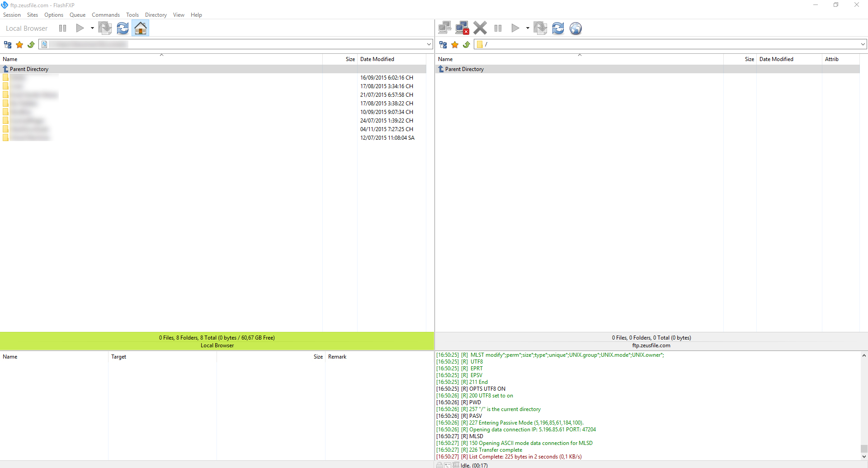Click the ftp.zeusfile.com remote status bar
The width and height of the screenshot is (868, 468).
651,341
